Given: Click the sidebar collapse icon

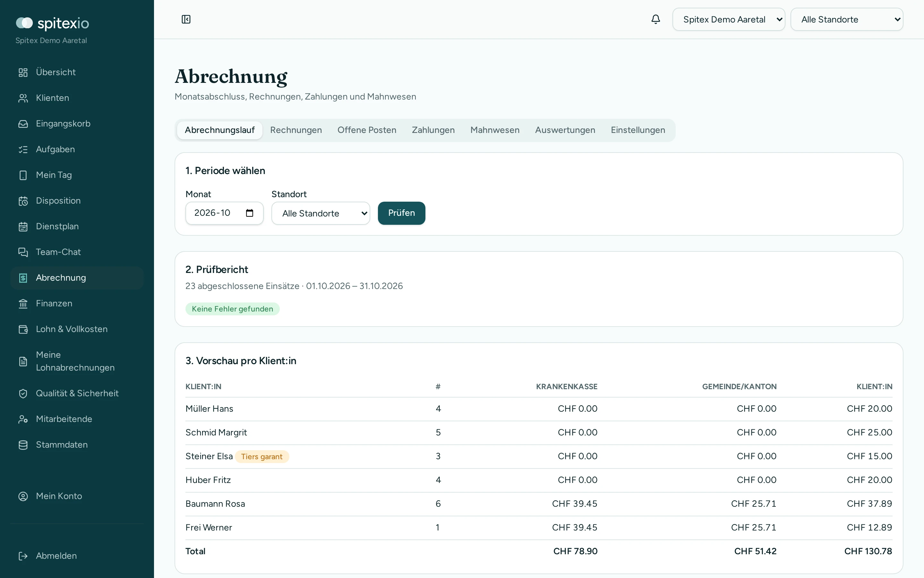Looking at the screenshot, I should pyautogui.click(x=186, y=19).
